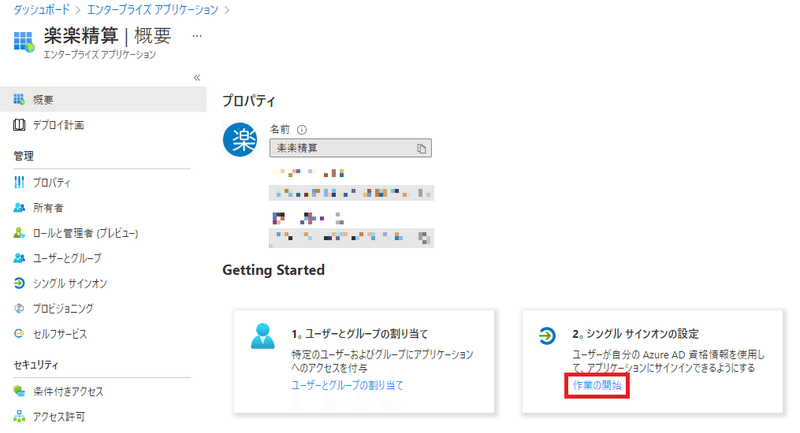Click the セルフサービス icon in sidebar

(19, 334)
